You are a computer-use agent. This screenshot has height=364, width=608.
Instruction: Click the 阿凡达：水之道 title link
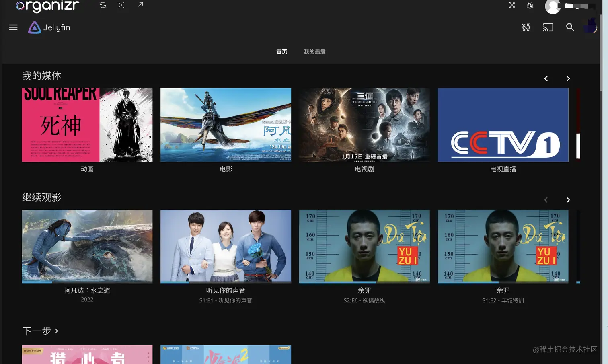coord(87,290)
